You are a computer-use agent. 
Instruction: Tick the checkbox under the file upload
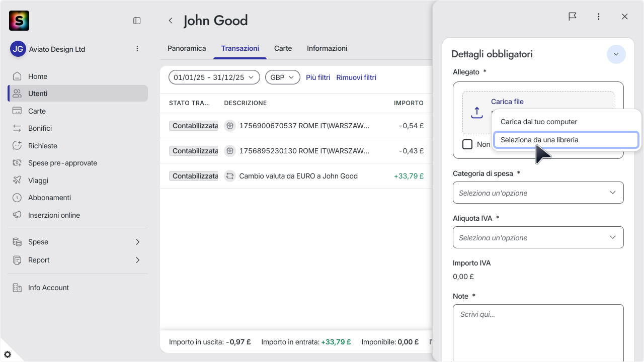[x=467, y=144]
